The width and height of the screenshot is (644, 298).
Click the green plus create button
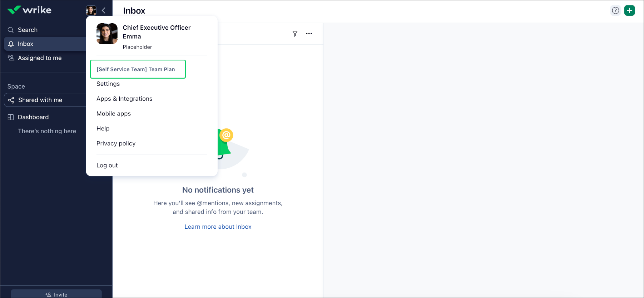point(629,10)
